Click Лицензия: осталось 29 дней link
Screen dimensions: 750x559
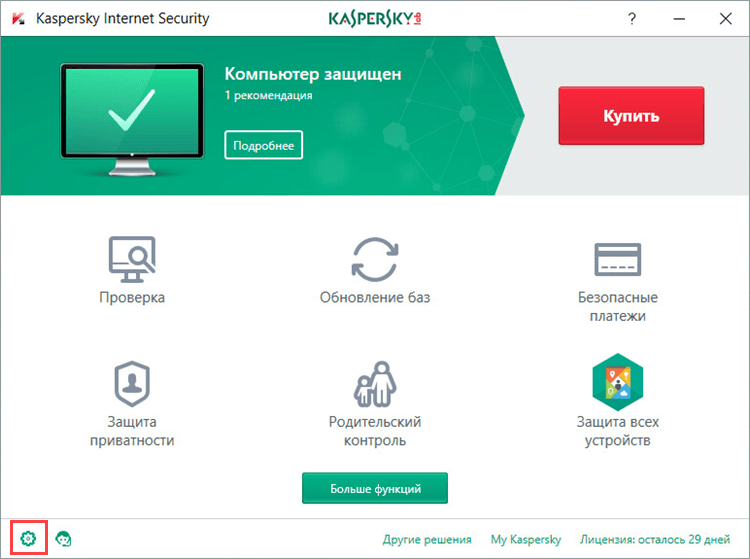click(x=655, y=539)
